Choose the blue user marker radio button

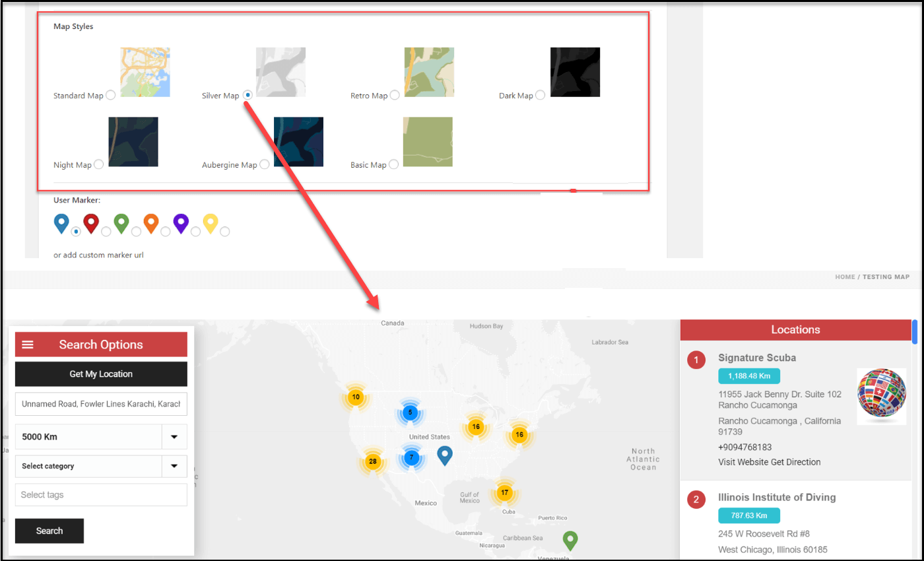76,232
